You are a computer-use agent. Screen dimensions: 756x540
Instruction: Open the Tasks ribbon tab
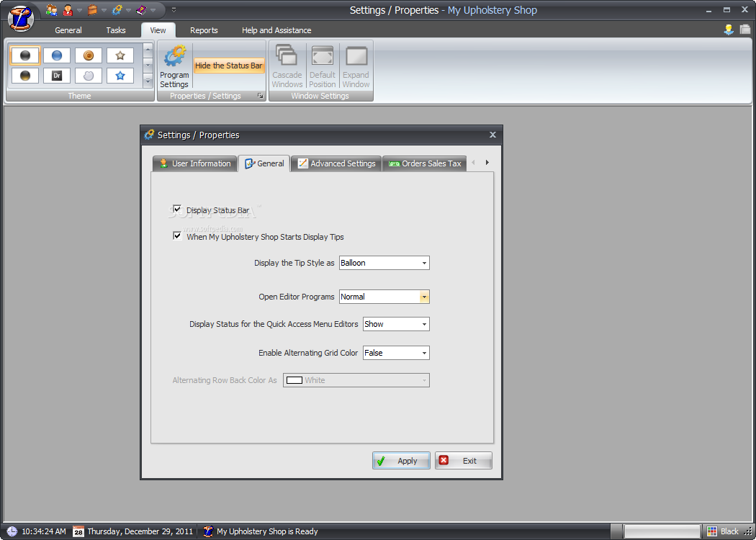tap(116, 30)
